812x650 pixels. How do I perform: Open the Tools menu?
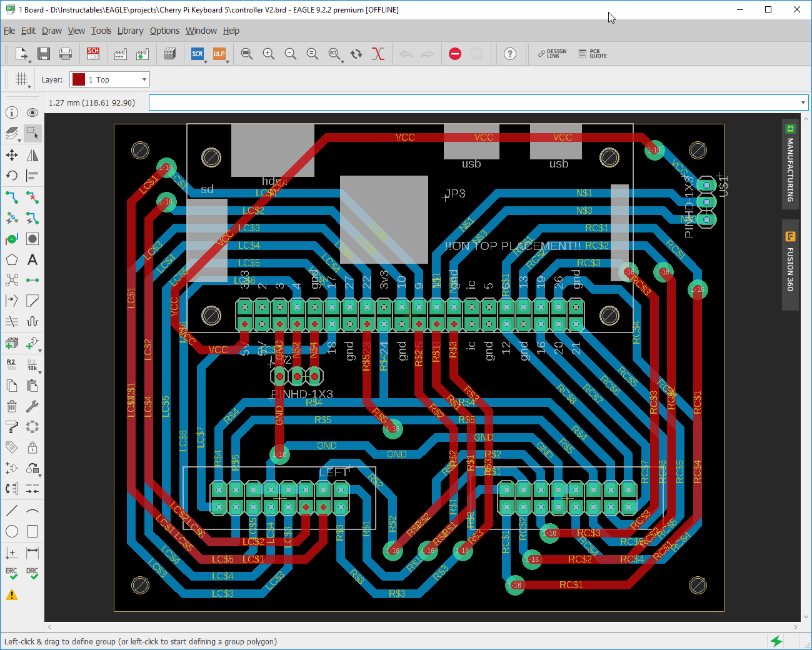pos(101,31)
